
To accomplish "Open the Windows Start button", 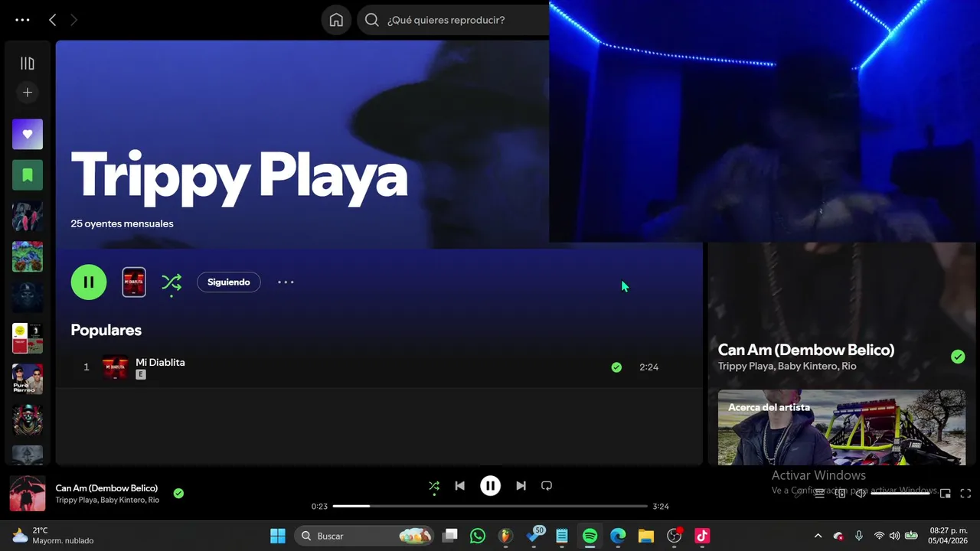I will coord(278,536).
